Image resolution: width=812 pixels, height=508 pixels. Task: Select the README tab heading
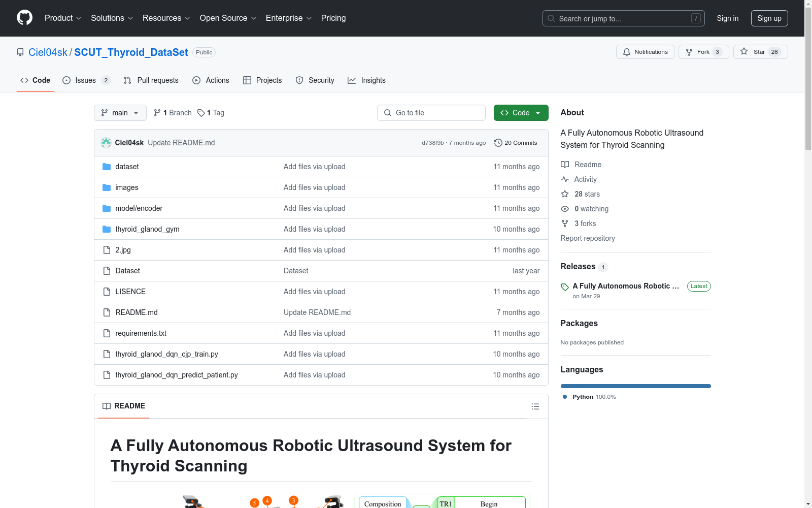tap(124, 406)
